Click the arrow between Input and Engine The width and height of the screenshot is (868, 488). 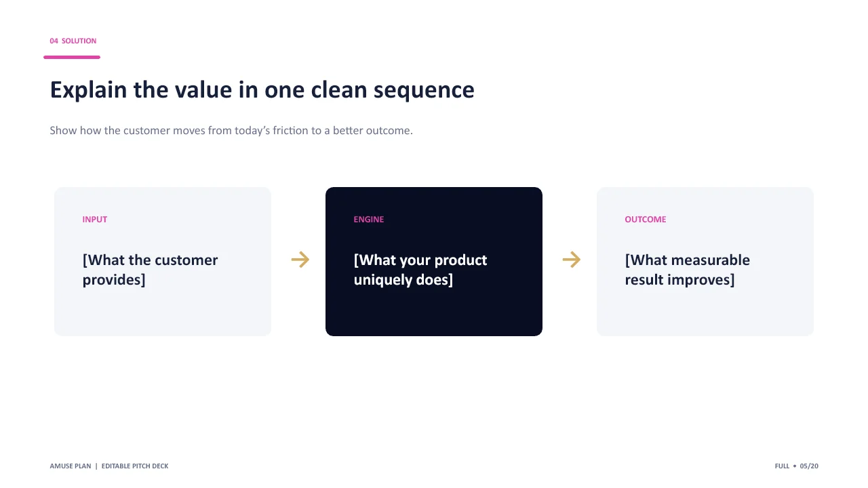[300, 260]
